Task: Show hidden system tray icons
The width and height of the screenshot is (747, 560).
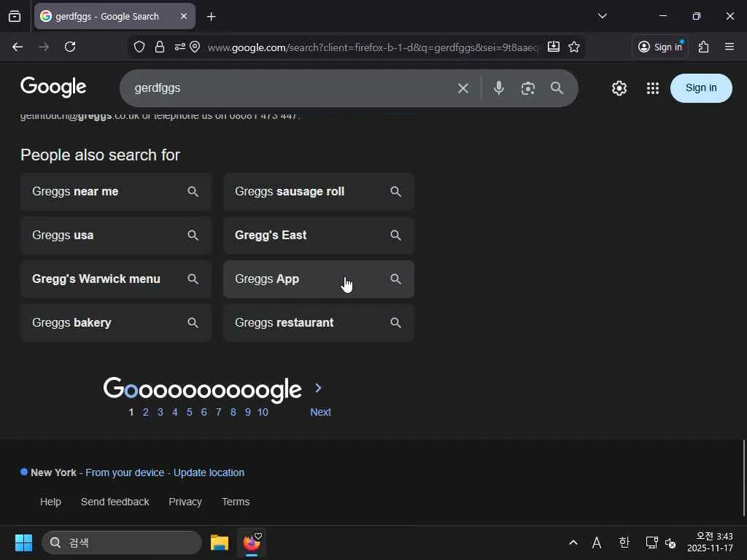Action: coord(573,542)
